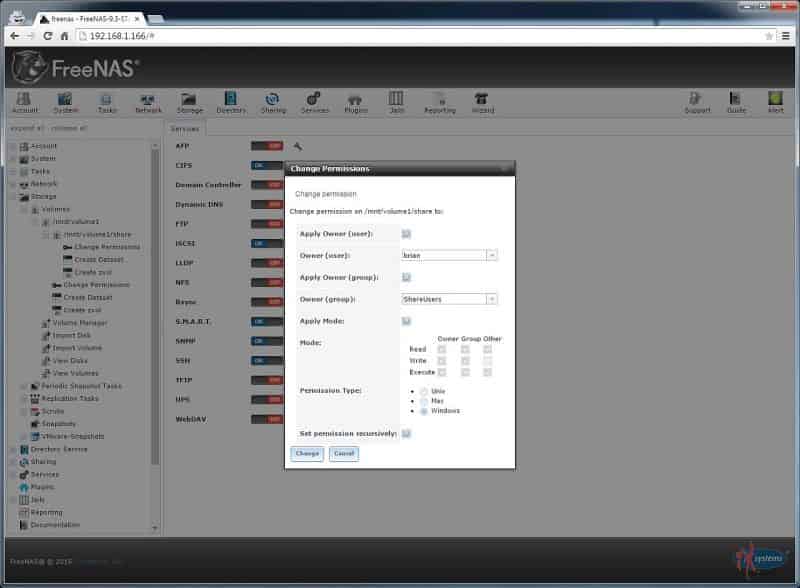
Task: Expand Periodic Snapshot Tasks tree node
Action: 24,385
